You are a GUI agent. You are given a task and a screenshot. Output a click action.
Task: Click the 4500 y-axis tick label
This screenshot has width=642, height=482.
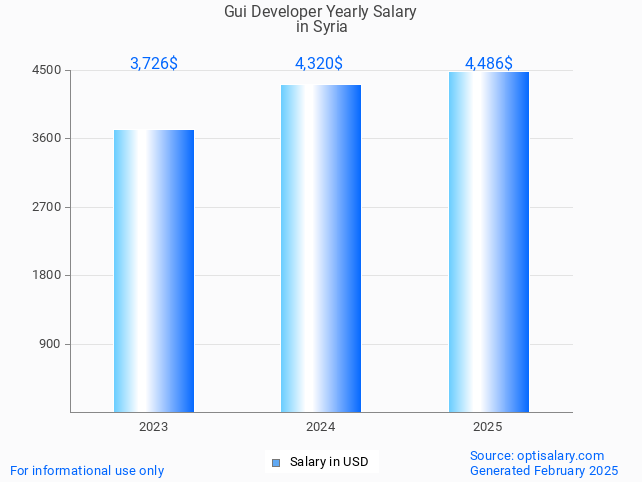click(47, 70)
